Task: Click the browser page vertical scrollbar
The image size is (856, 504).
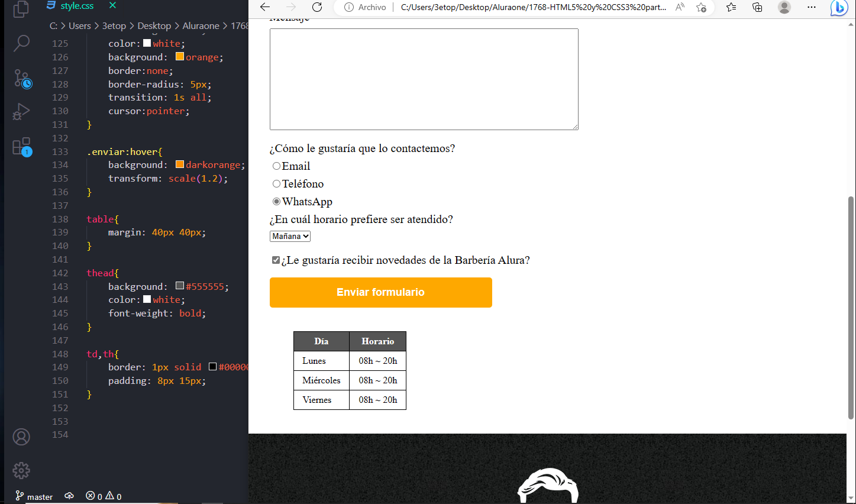Action: click(x=851, y=308)
